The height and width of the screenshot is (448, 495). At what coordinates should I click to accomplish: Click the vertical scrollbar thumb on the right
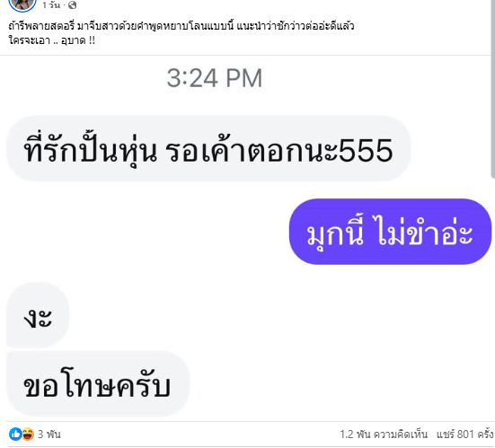coord(493,88)
